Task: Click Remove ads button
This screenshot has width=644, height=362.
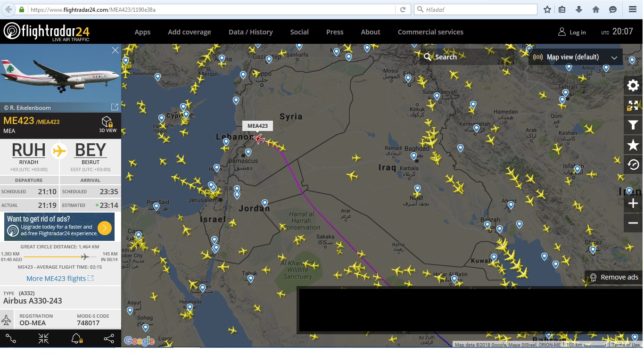Action: click(614, 277)
